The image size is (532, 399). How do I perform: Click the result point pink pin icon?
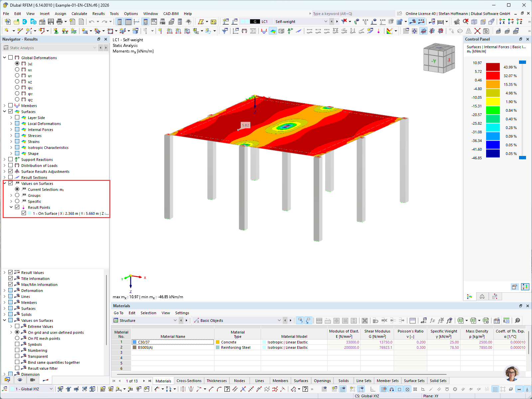click(379, 31)
